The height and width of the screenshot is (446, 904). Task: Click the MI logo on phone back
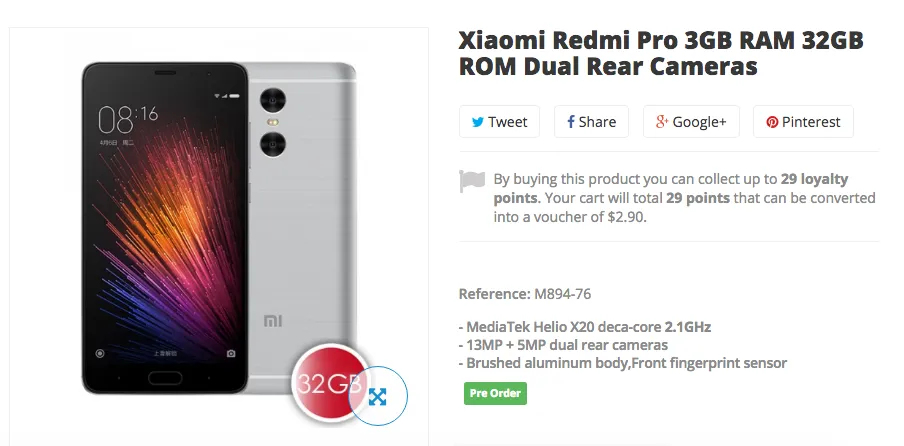click(273, 320)
